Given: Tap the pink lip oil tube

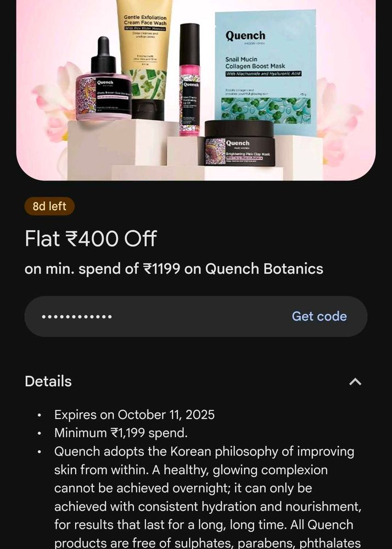Looking at the screenshot, I should 190,80.
